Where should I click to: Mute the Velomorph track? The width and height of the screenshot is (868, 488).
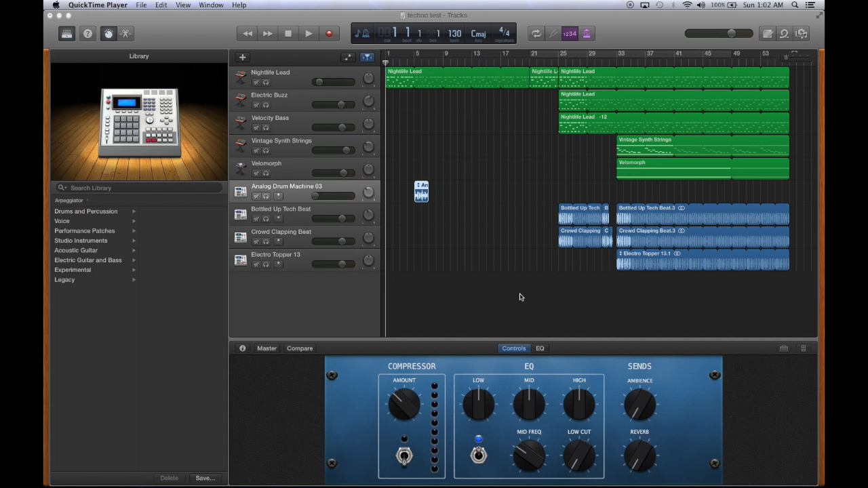[256, 174]
